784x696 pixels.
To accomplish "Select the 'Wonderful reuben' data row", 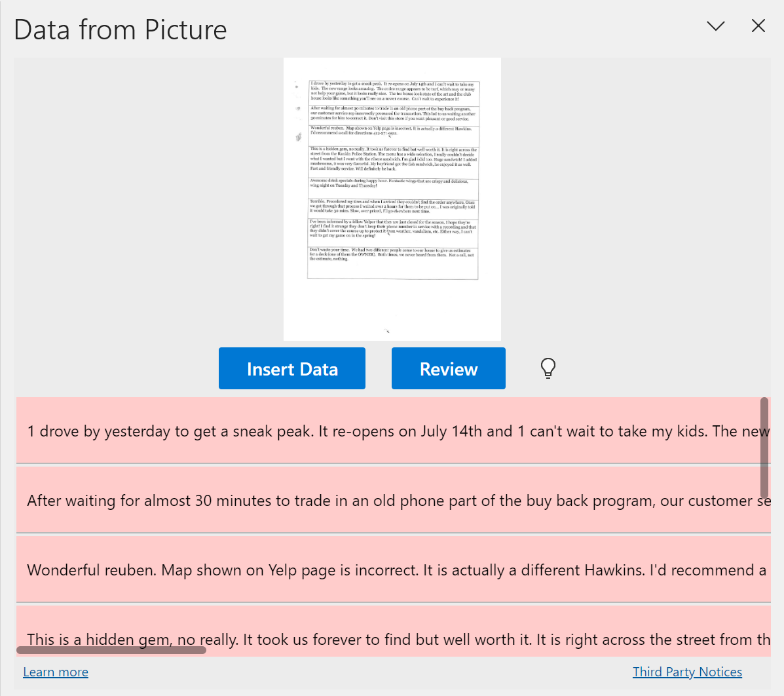I will pyautogui.click(x=393, y=570).
